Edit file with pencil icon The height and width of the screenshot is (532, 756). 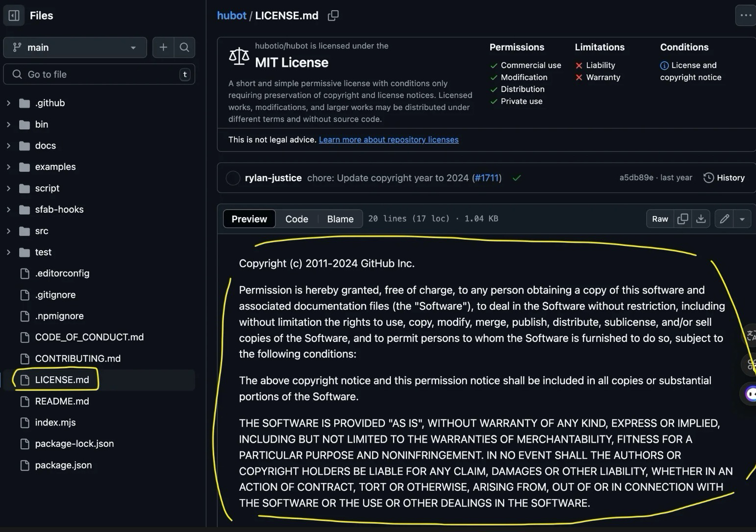(724, 219)
